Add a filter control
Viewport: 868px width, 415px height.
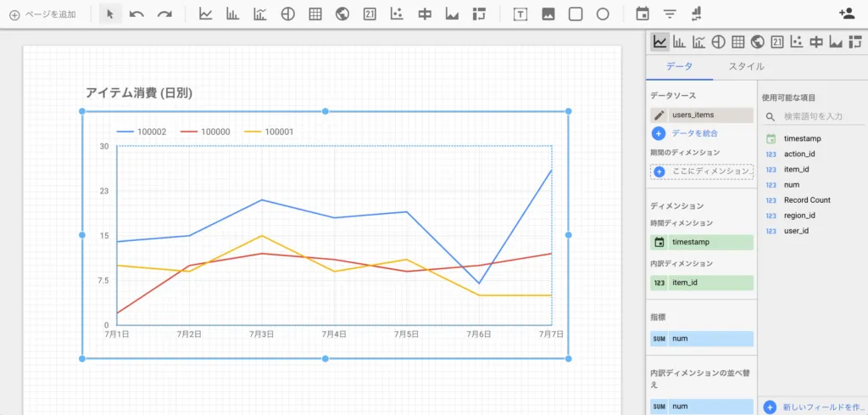[x=670, y=14]
